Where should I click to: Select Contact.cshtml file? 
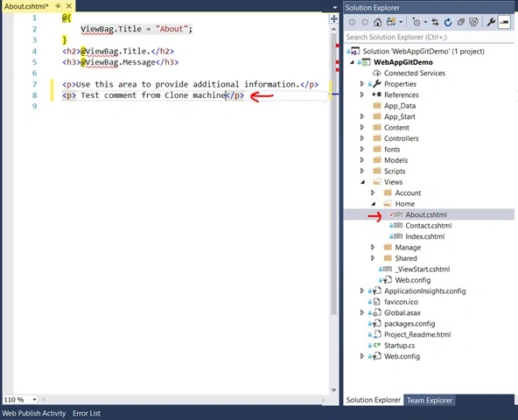[x=429, y=226]
